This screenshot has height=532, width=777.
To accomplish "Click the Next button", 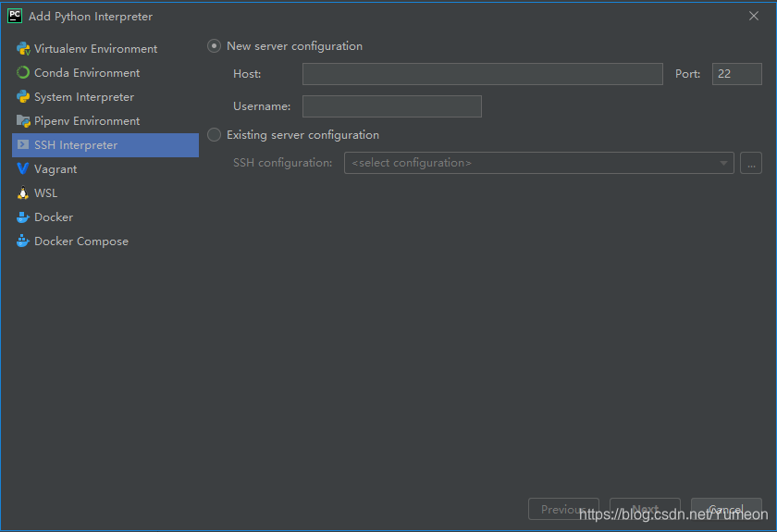I will pyautogui.click(x=645, y=509).
